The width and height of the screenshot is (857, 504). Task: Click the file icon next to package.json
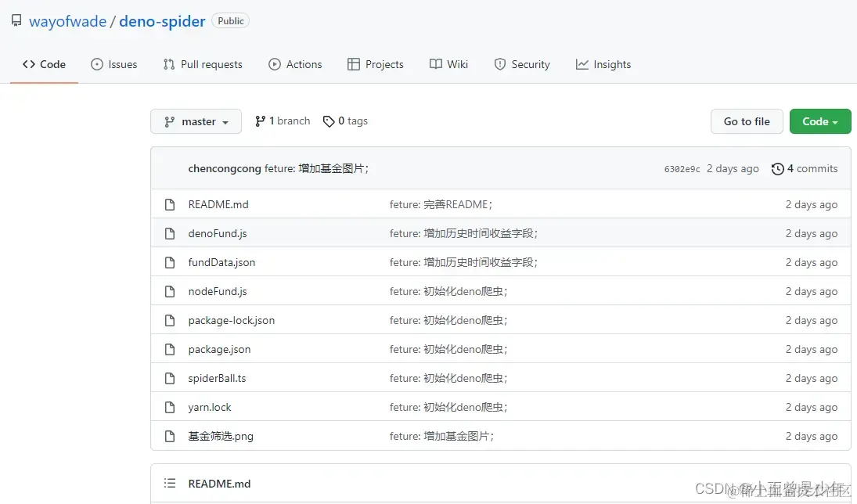[x=170, y=349]
